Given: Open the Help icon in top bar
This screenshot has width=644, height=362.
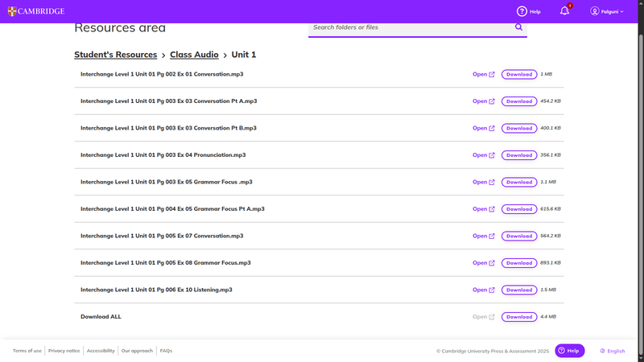Looking at the screenshot, I should pos(529,11).
